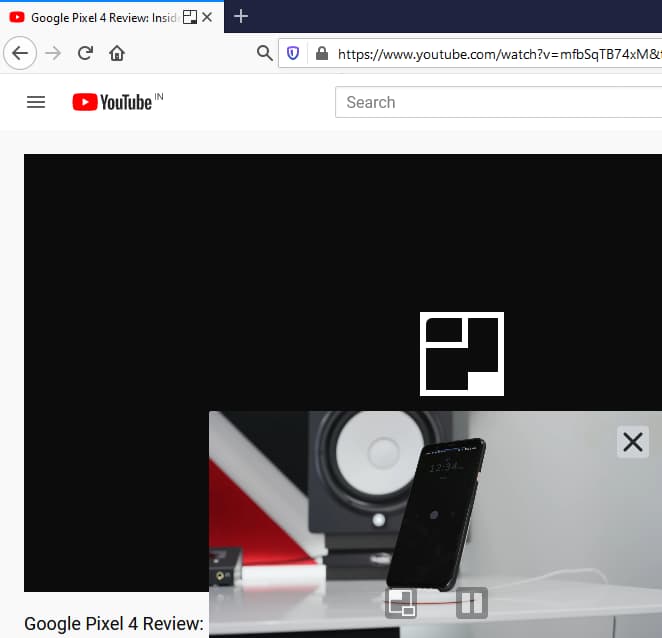The height and width of the screenshot is (638, 662).
Task: Click the picture-in-picture indicator on the tab
Action: [x=189, y=17]
